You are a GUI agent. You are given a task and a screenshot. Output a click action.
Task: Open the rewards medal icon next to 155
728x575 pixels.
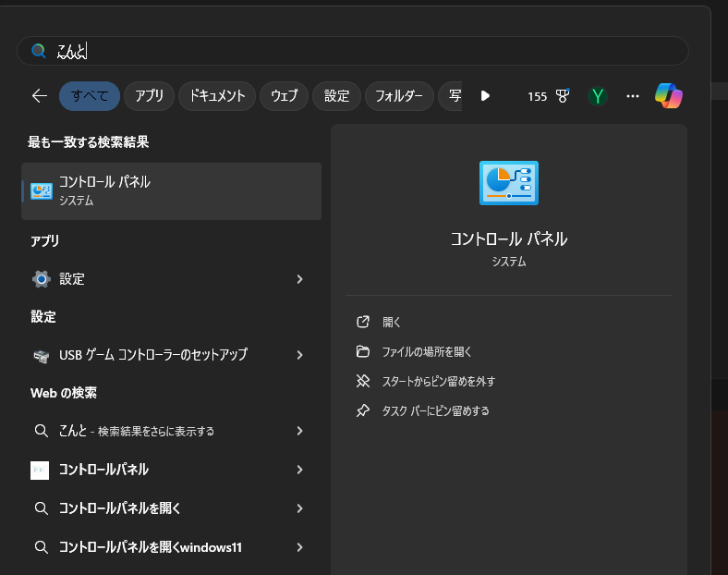563,95
